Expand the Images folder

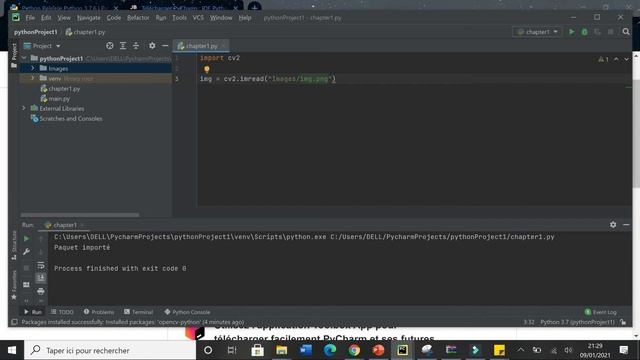[x=33, y=68]
